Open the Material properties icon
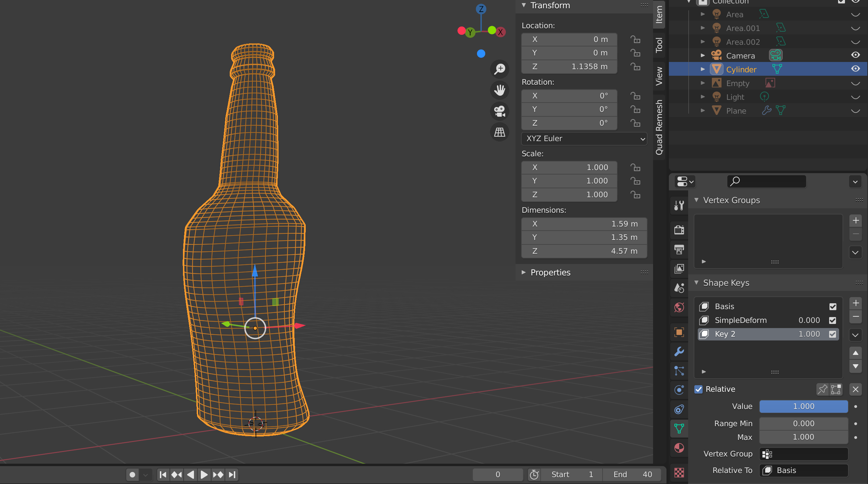868x484 pixels. coord(679,448)
